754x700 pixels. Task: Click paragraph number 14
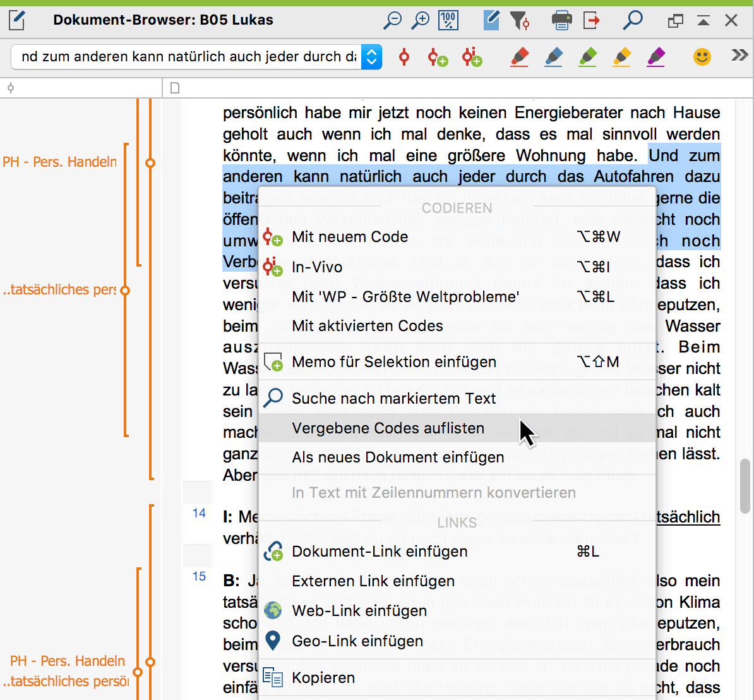click(199, 514)
